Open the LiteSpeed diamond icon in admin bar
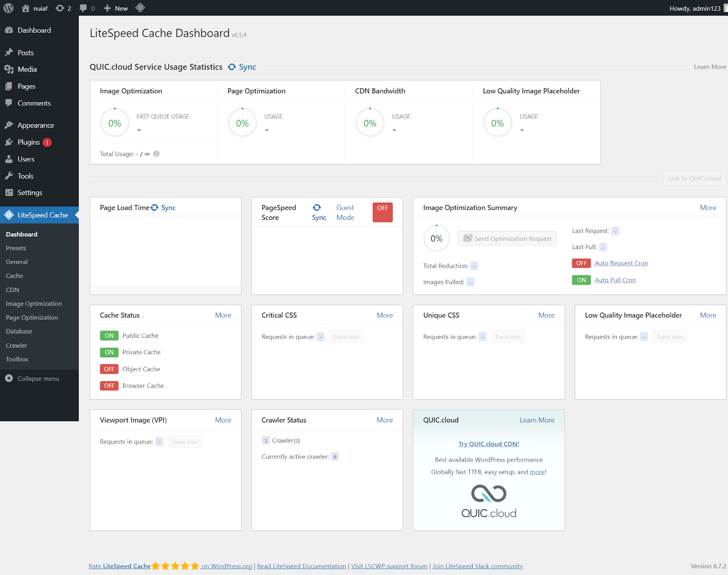Viewport: 728px width, 575px height. point(140,8)
